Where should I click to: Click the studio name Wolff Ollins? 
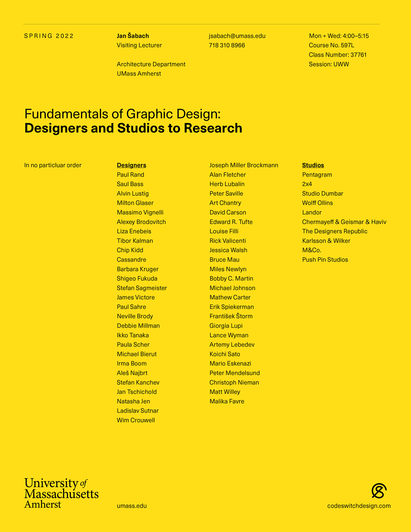point(318,203)
